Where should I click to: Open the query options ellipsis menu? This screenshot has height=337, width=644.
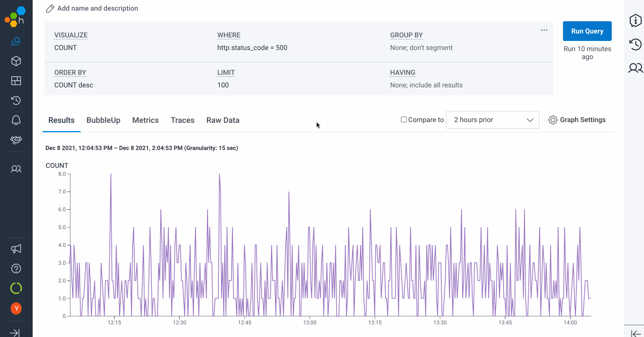[x=544, y=30]
